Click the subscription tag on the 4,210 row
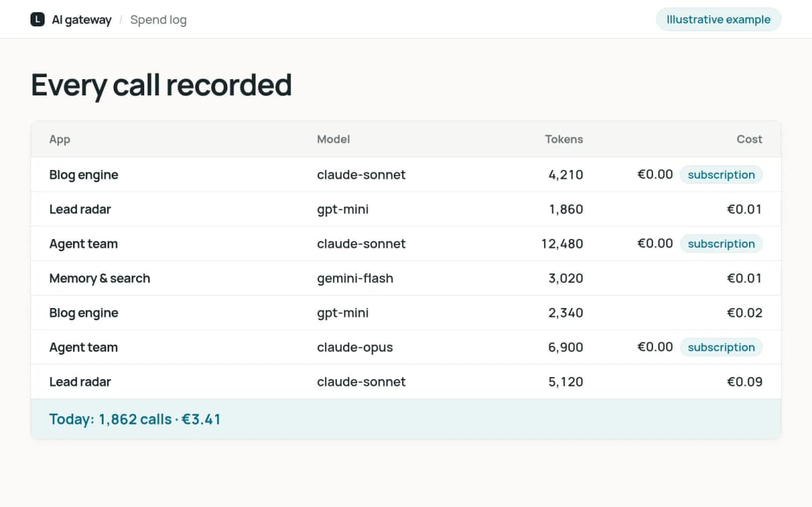This screenshot has width=812, height=507. click(721, 175)
